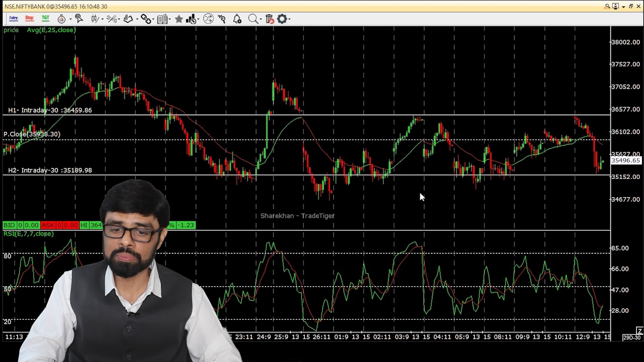The height and width of the screenshot is (362, 644).
Task: Click the 85.00 RSI axis label
Action: click(x=620, y=248)
